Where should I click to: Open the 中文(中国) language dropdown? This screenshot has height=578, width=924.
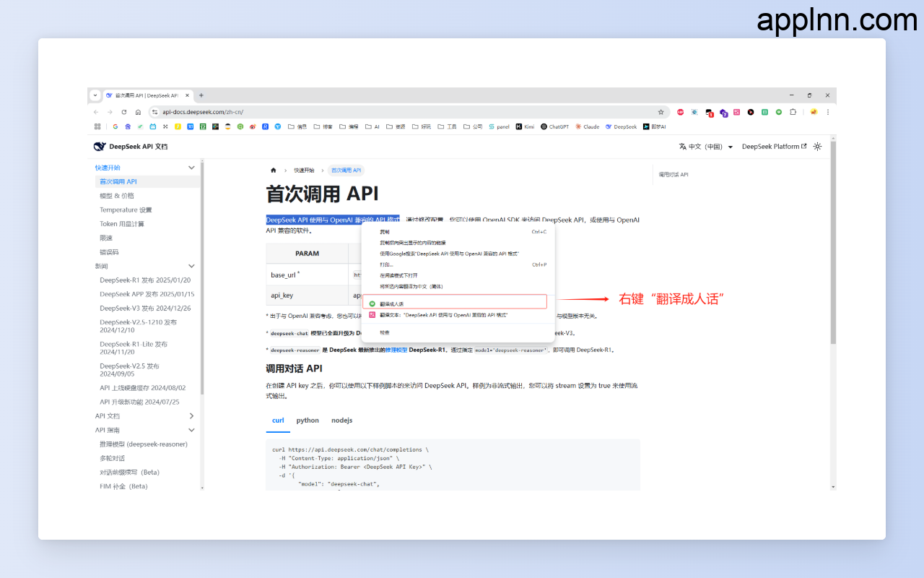(x=706, y=147)
